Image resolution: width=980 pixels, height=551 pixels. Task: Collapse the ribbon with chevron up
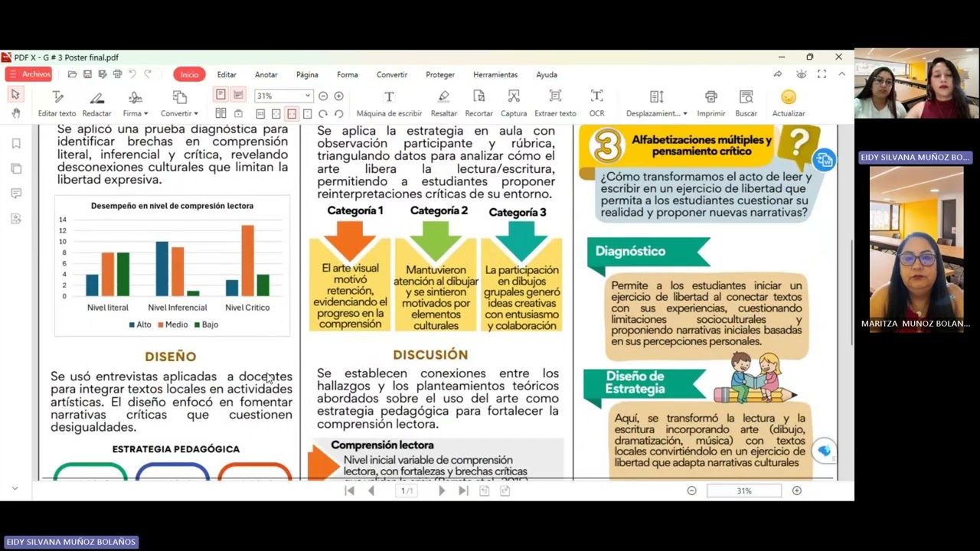842,74
